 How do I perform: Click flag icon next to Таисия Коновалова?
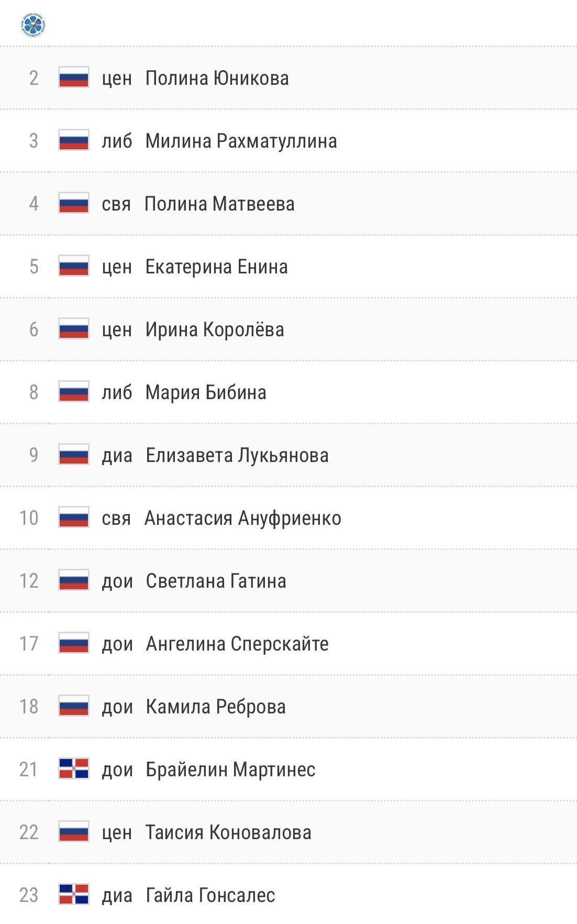(x=74, y=832)
